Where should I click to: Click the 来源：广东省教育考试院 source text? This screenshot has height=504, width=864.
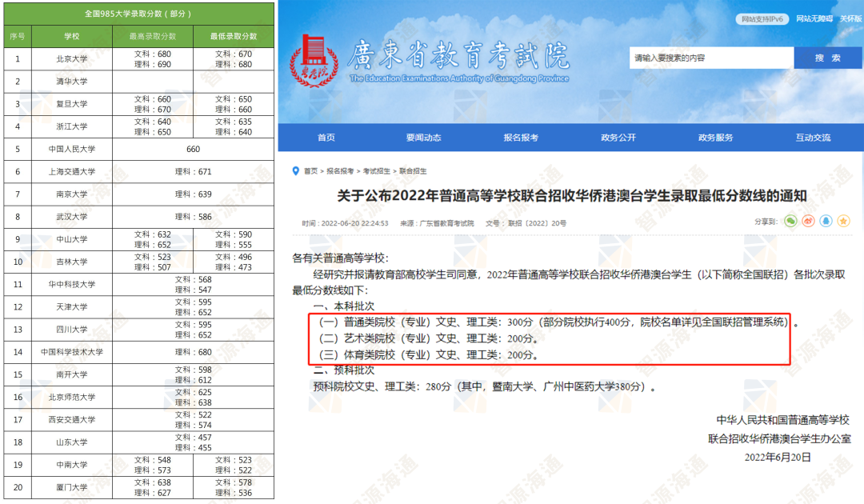[x=437, y=224]
